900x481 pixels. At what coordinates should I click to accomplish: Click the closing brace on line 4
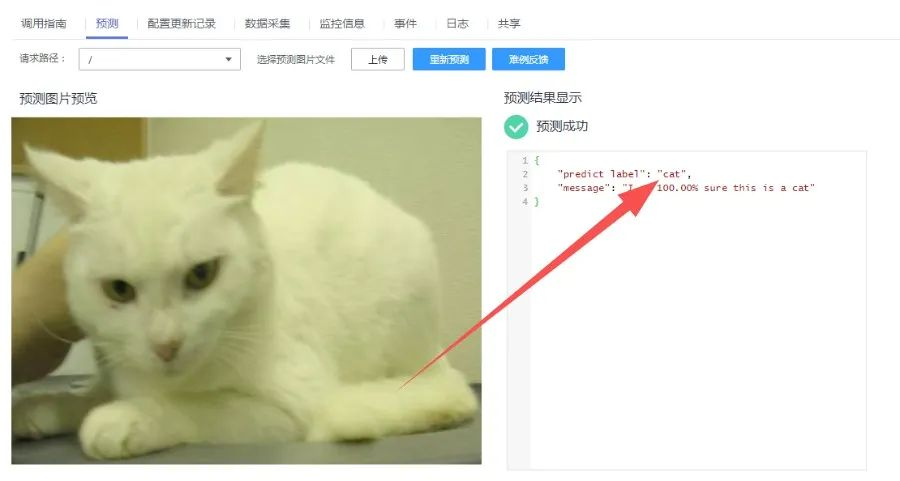[537, 201]
